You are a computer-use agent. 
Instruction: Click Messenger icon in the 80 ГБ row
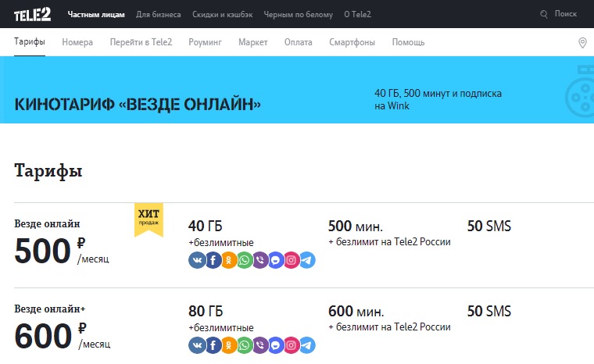[x=276, y=345]
